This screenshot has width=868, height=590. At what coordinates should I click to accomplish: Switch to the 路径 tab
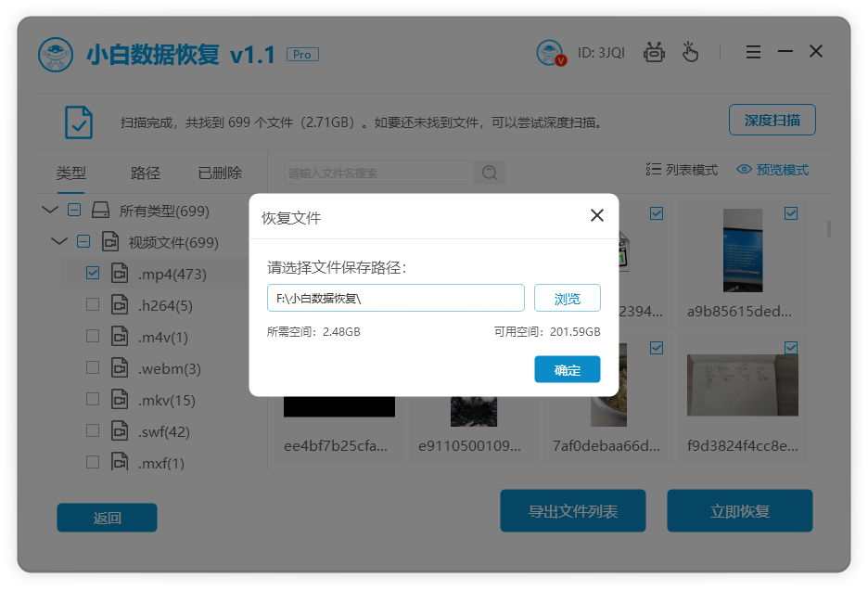tap(146, 173)
